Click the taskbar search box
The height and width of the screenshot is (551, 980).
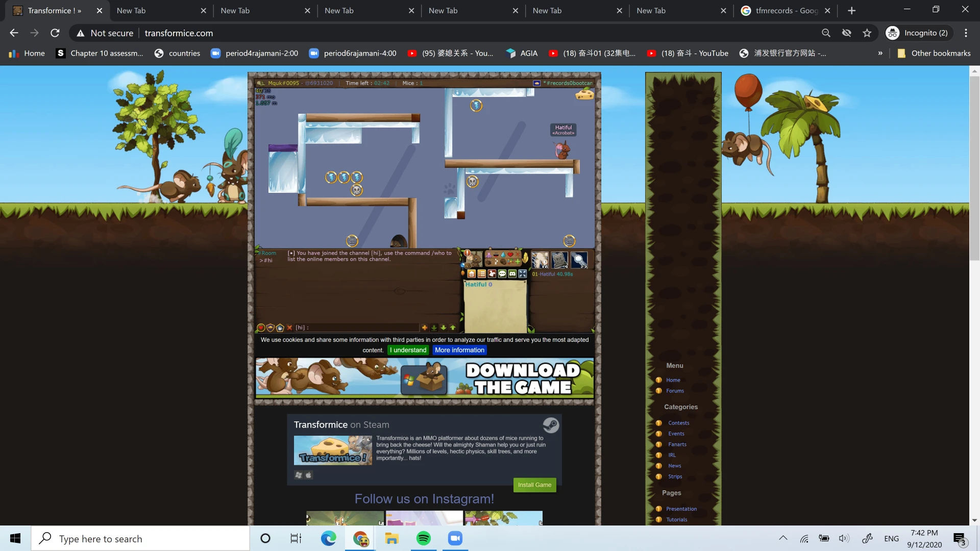point(140,539)
